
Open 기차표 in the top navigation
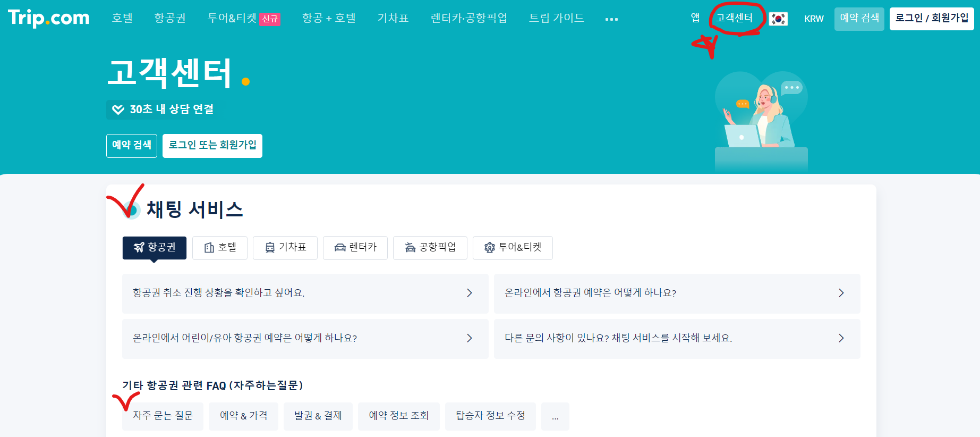[x=393, y=18]
